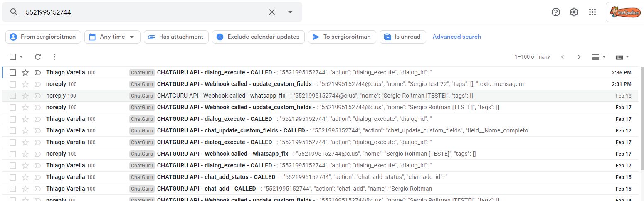Star the chat_add_status email
644x201 pixels.
pos(25,177)
